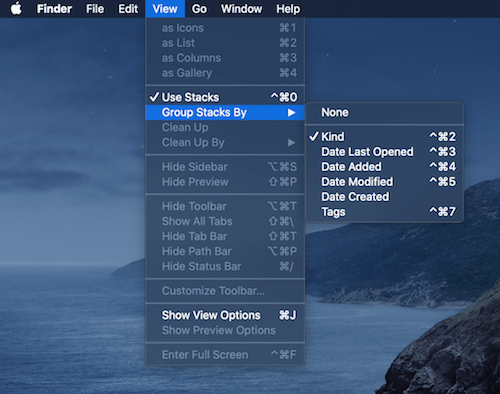Toggle the Use Stacks option

click(x=225, y=97)
